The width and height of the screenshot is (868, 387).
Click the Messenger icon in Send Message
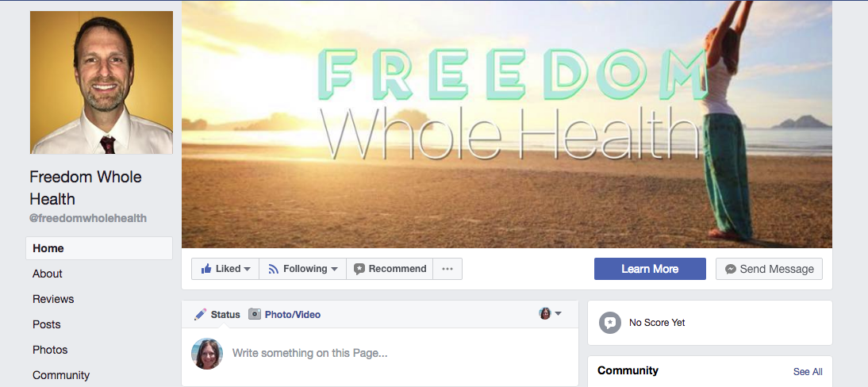click(x=731, y=269)
